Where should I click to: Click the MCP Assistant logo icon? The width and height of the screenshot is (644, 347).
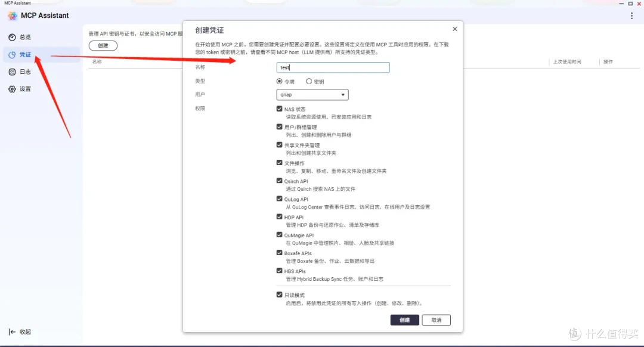13,16
